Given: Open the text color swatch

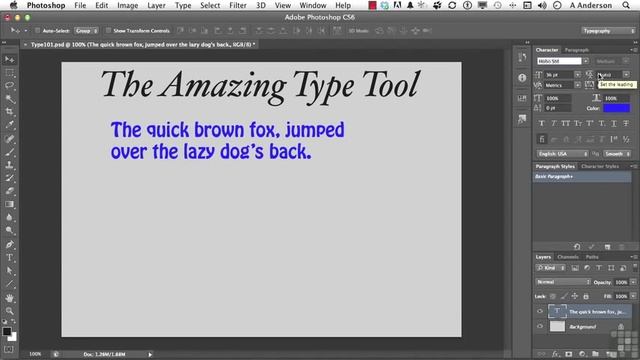Looking at the screenshot, I should [x=616, y=108].
